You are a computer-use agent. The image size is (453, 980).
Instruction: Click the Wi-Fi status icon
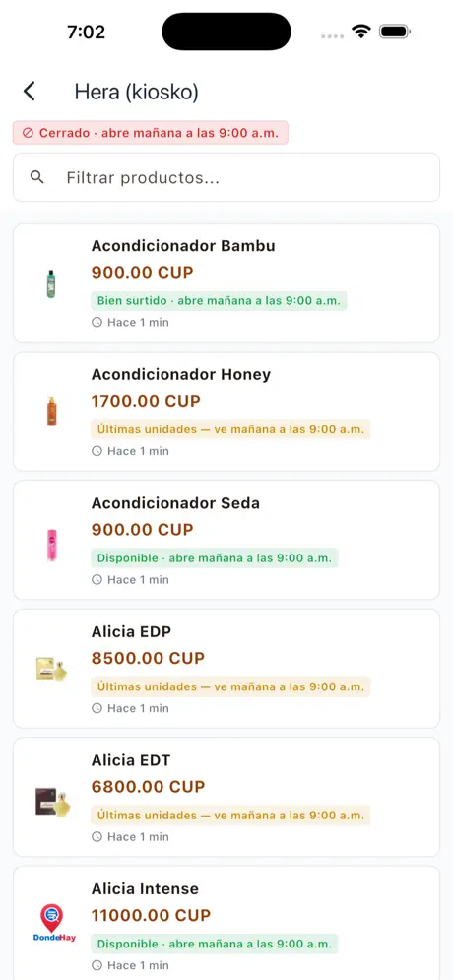coord(361,32)
